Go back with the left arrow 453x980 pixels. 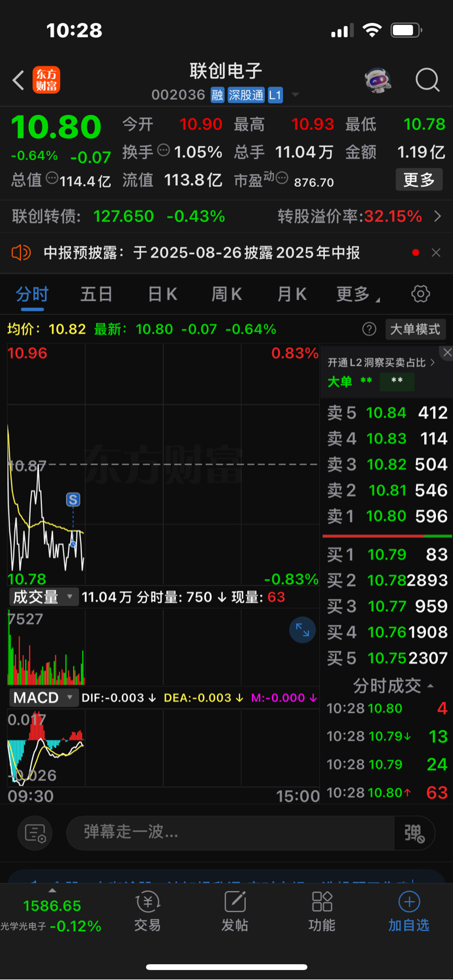coord(18,80)
